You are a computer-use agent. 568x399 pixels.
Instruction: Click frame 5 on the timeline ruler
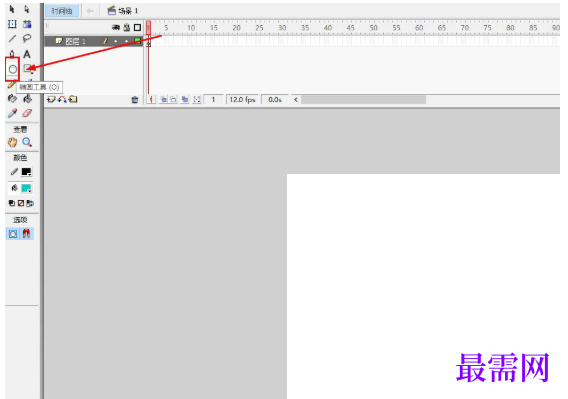point(166,28)
